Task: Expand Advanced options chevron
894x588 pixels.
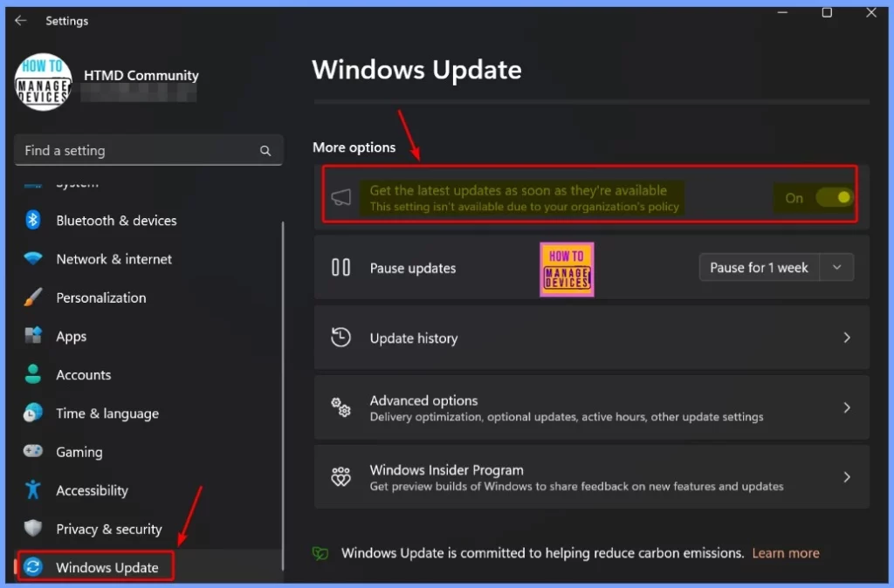Action: 847,407
